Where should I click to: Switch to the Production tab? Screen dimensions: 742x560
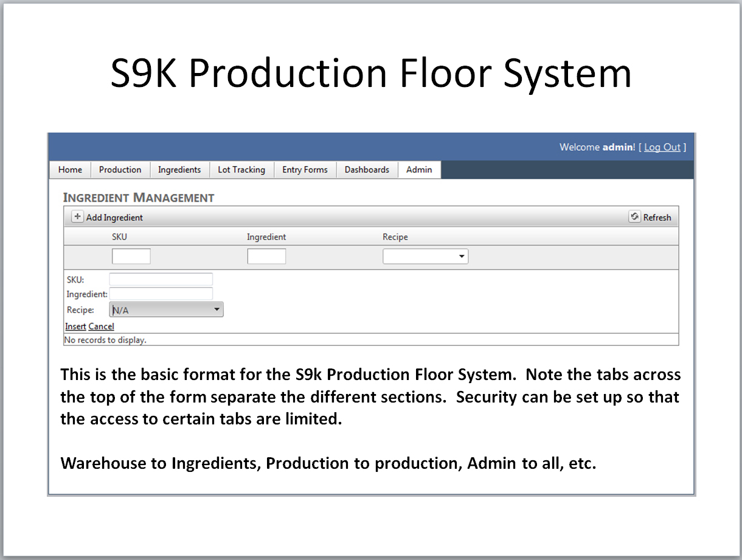click(x=120, y=170)
